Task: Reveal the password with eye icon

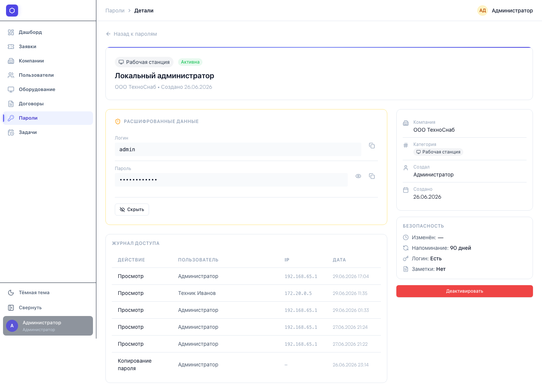Action: pyautogui.click(x=358, y=176)
